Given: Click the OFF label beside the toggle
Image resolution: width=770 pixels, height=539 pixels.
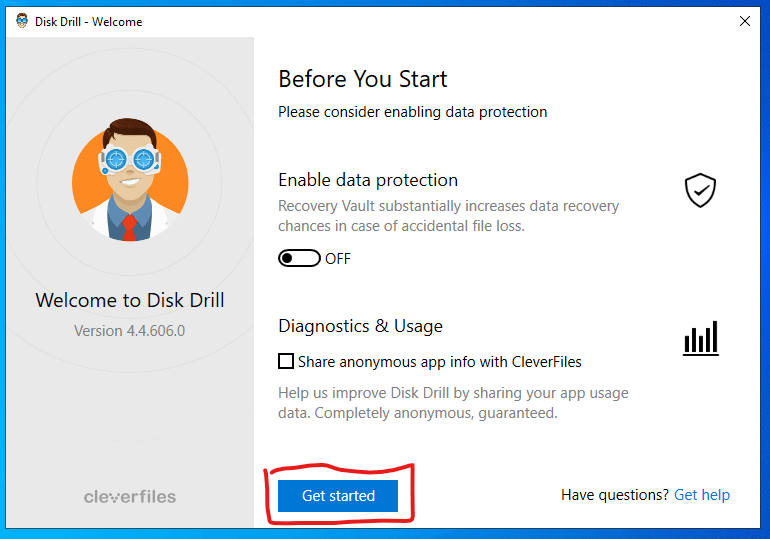Looking at the screenshot, I should click(338, 259).
